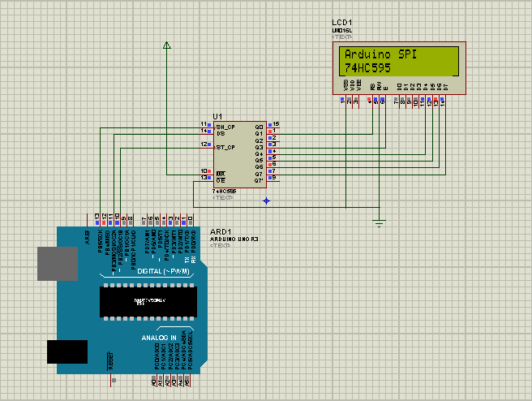Click Arduino digital pin 0 RX terminal
532x401 pixels.
coord(191,220)
